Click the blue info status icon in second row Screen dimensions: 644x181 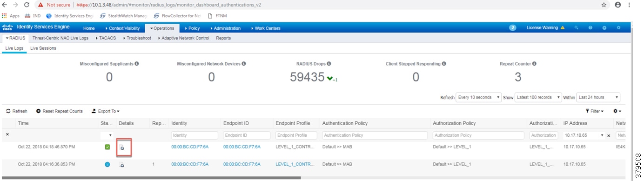pyautogui.click(x=107, y=164)
